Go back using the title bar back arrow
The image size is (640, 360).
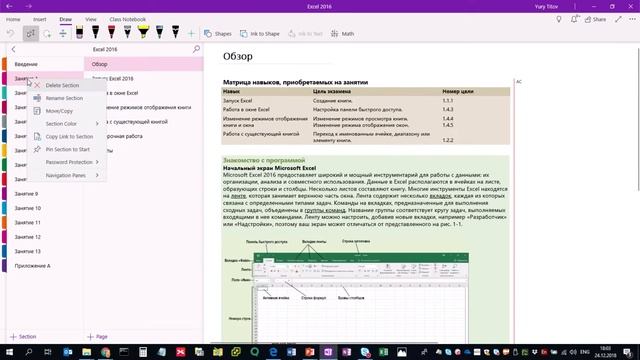9,6
